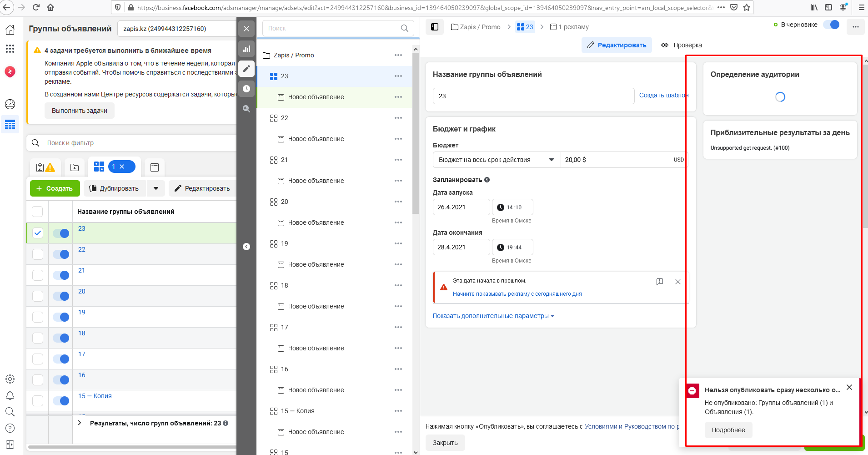
Task: Turn off the toggle for ad set 20
Action: [61, 296]
